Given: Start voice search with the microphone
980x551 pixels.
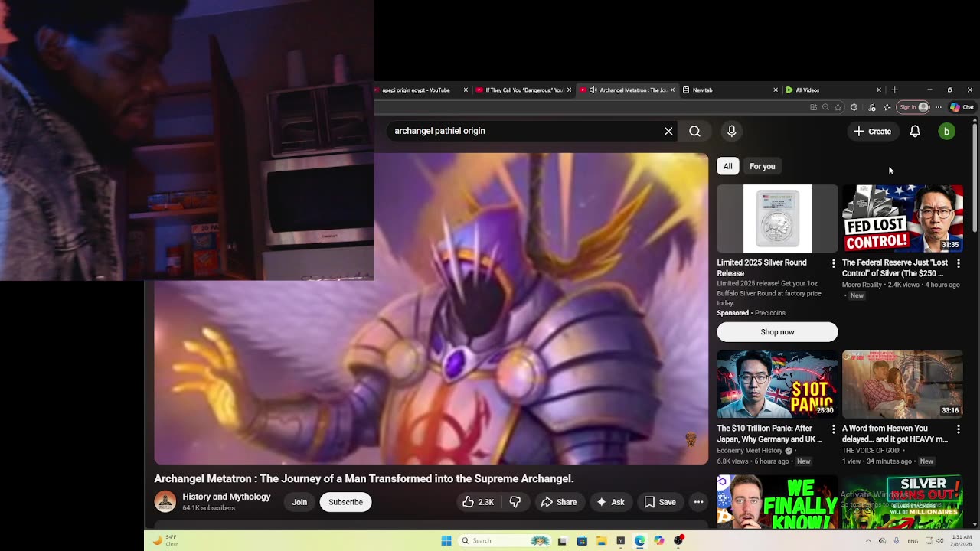Looking at the screenshot, I should click(x=732, y=131).
